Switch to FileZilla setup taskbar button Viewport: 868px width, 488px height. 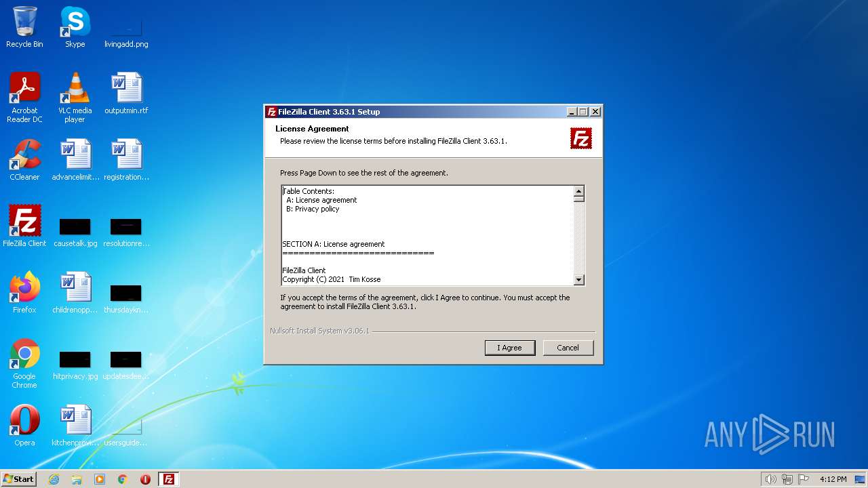click(x=168, y=479)
